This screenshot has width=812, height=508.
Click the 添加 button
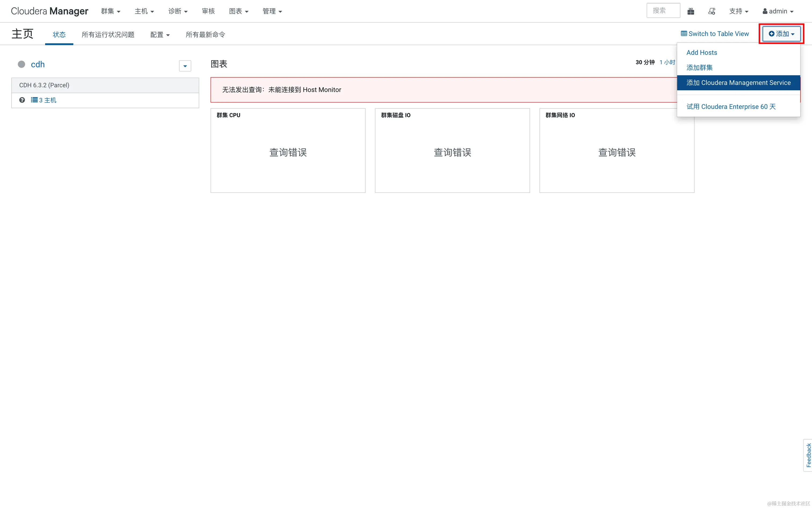click(781, 34)
